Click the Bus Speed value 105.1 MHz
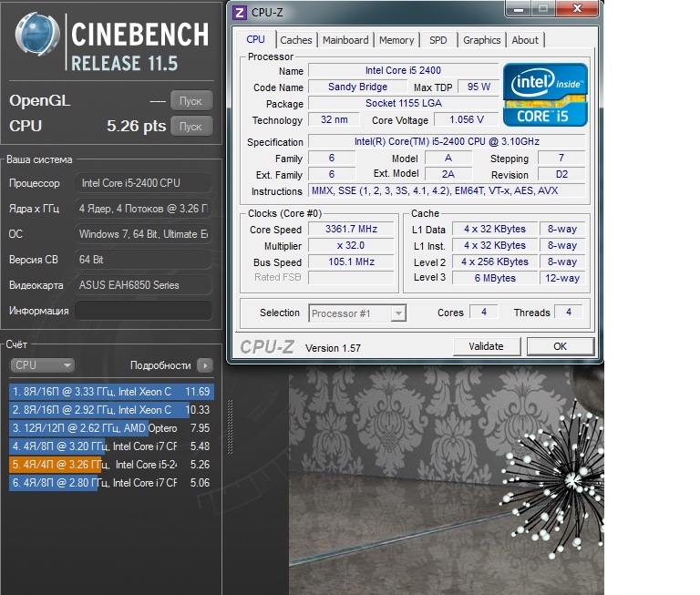700x595 pixels. pyautogui.click(x=351, y=262)
